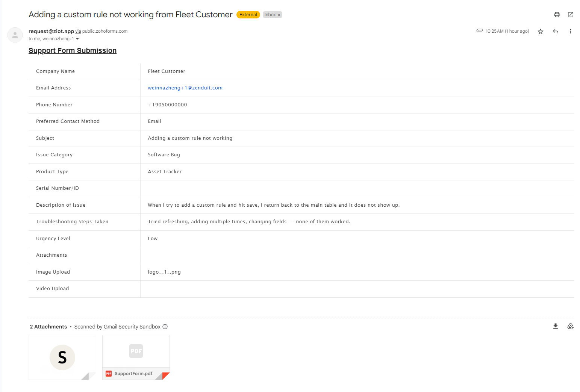Expand recipient details dropdown arrow
Viewport: 580px width, 392px height.
[77, 39]
